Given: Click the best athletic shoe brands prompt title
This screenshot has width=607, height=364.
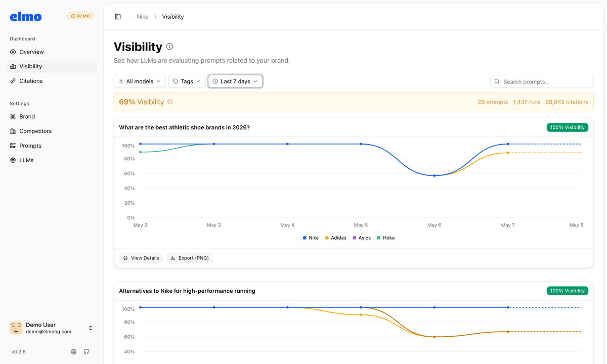Looking at the screenshot, I should 184,127.
